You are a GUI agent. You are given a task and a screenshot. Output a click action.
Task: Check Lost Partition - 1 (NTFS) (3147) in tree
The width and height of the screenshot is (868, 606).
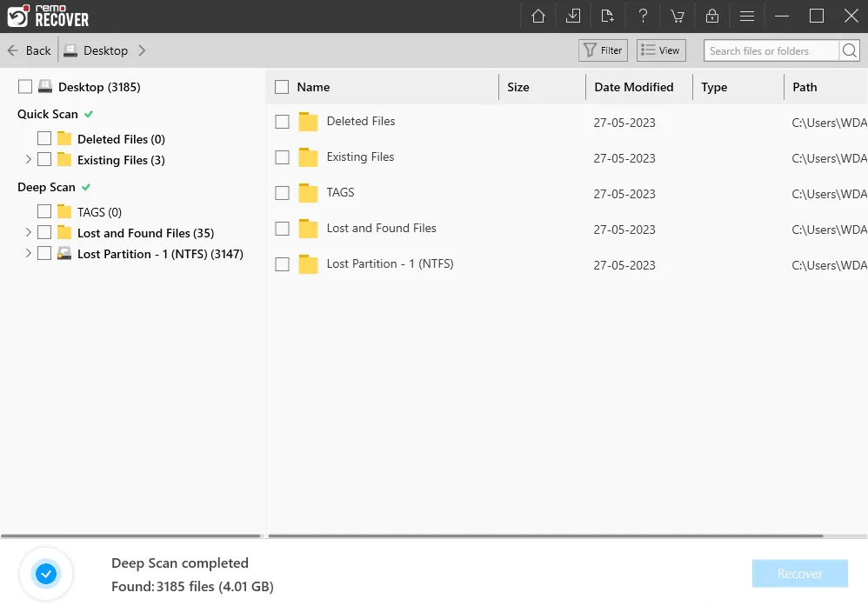coord(44,254)
